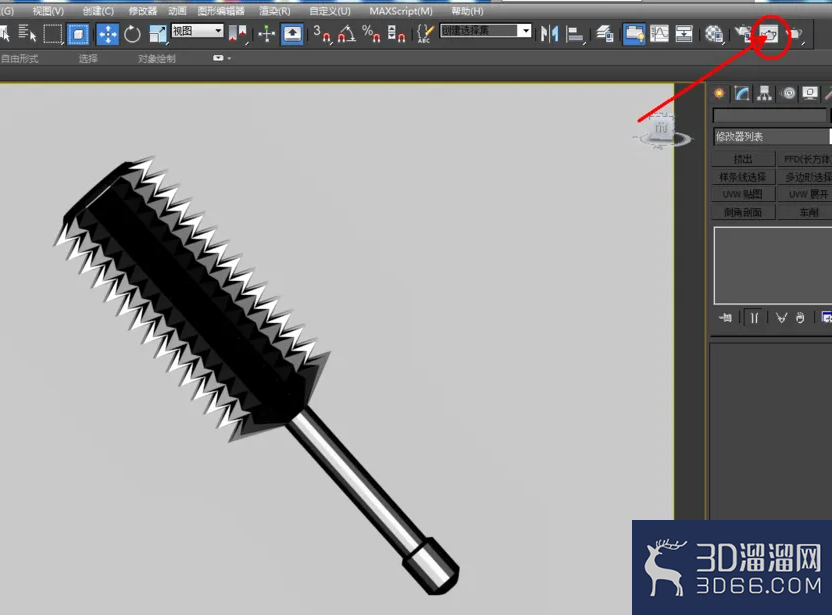Click object name input field

point(769,115)
